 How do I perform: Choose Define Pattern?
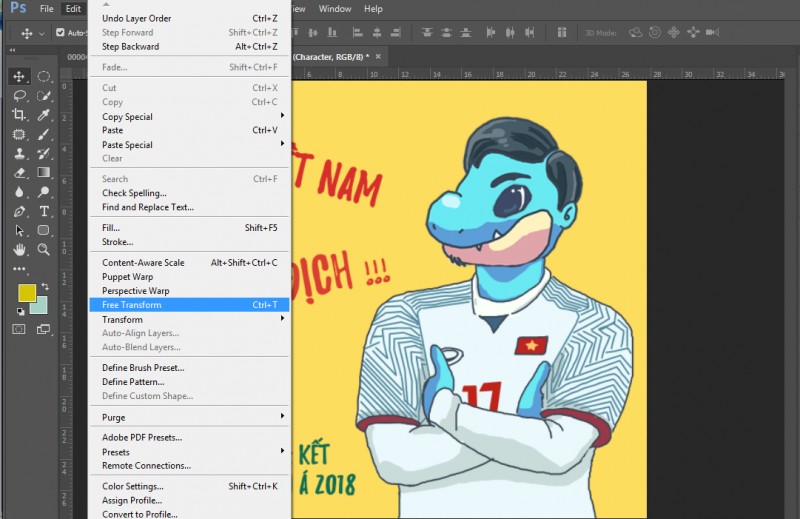tap(189, 382)
